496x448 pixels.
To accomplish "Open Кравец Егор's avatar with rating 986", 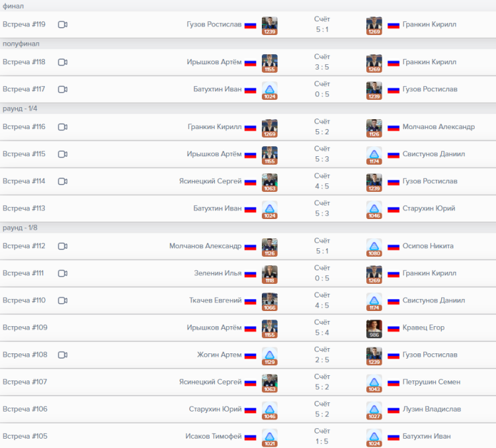I will point(374,328).
